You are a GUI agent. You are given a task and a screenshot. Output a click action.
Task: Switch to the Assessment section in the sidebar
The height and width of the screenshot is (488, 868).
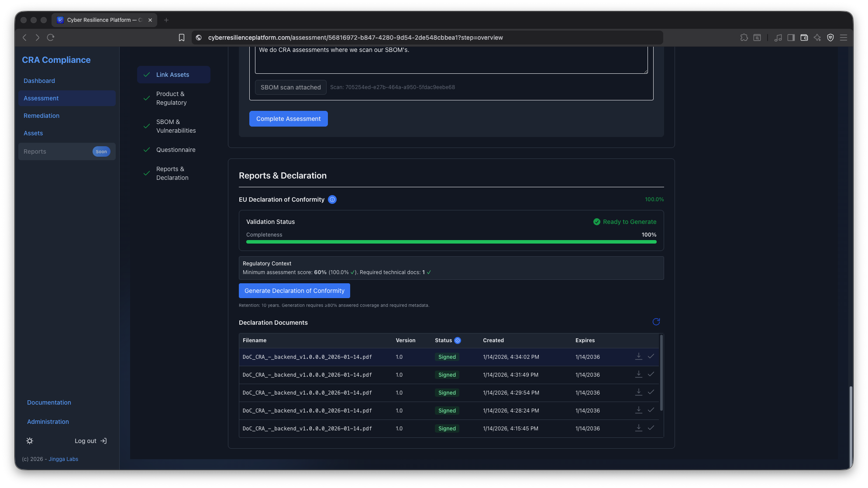(41, 98)
